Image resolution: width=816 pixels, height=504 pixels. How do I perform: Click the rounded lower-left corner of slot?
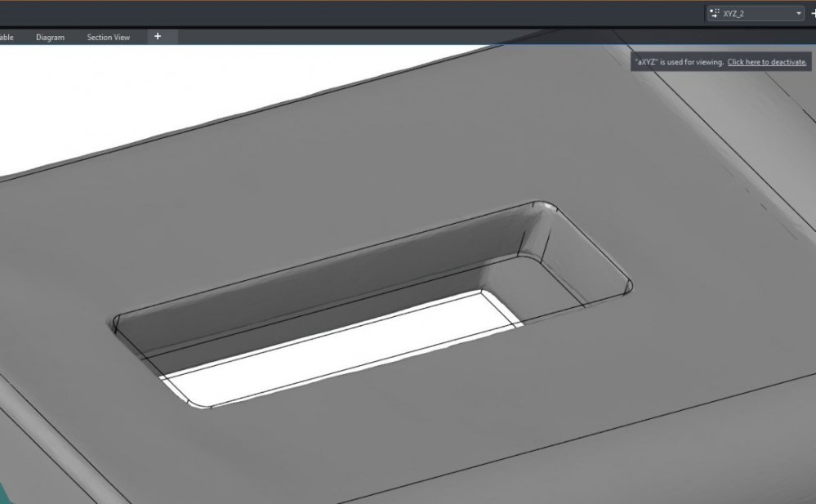click(195, 402)
